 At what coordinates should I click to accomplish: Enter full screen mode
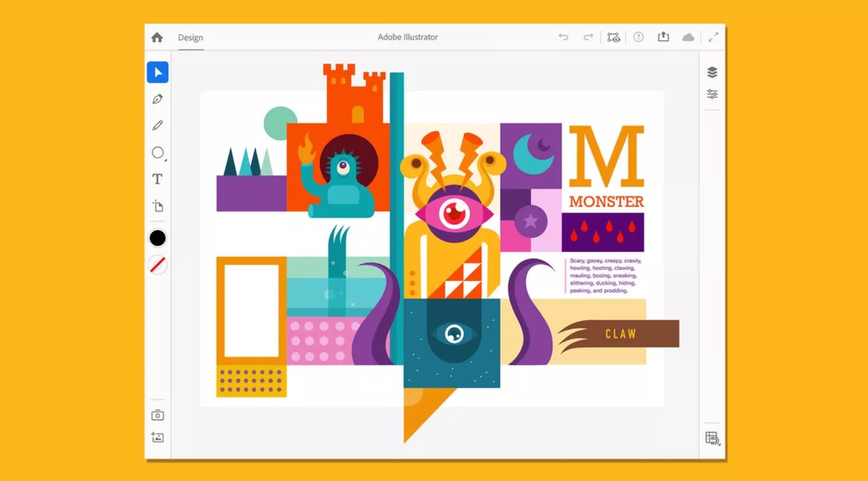[713, 37]
